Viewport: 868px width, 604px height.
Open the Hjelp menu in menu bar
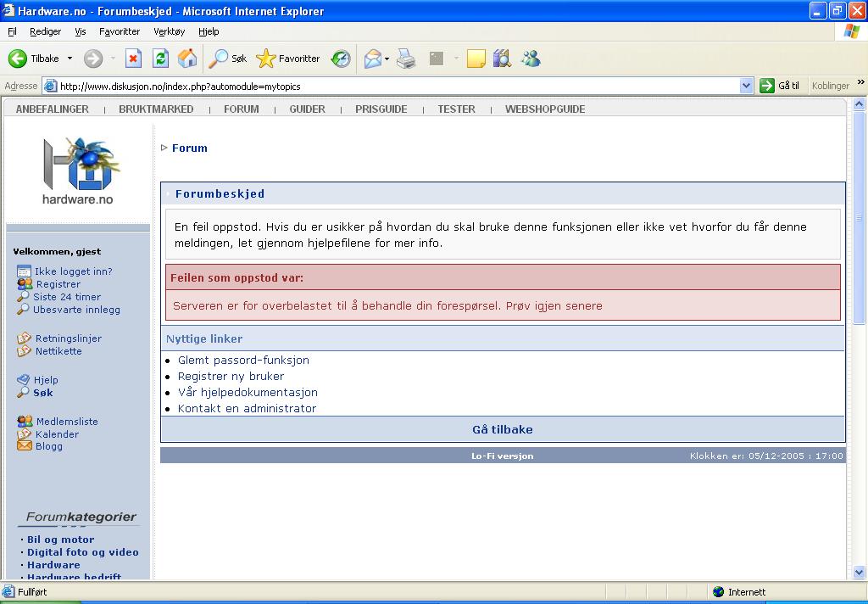tap(209, 31)
